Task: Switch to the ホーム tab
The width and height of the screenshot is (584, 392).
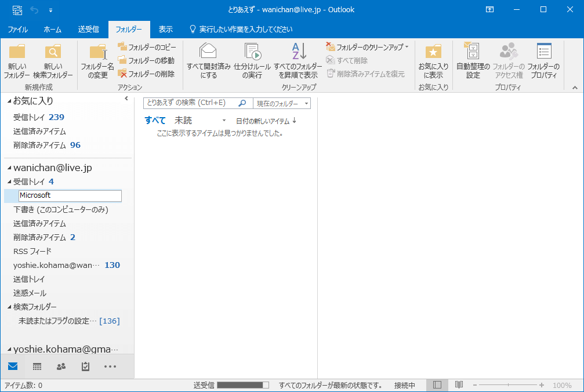Action: point(53,30)
